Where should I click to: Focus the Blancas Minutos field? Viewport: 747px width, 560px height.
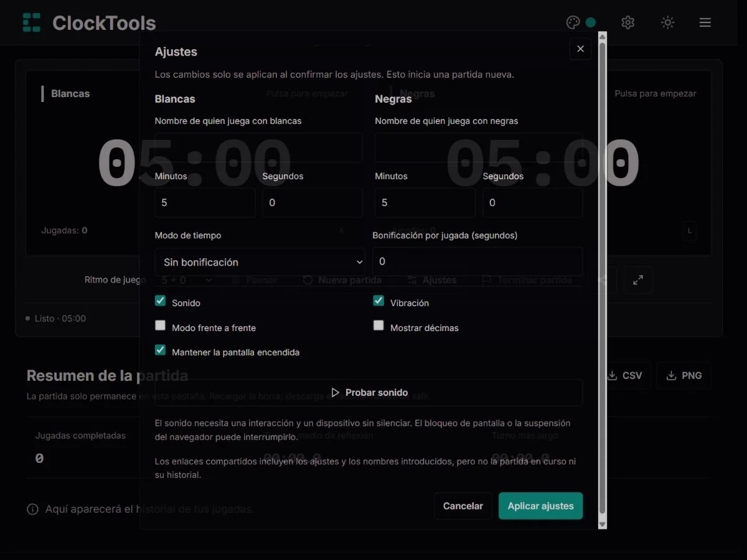(x=205, y=203)
